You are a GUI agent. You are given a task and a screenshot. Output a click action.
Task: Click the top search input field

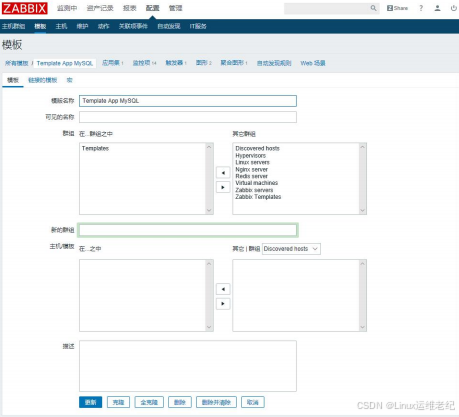click(x=327, y=8)
